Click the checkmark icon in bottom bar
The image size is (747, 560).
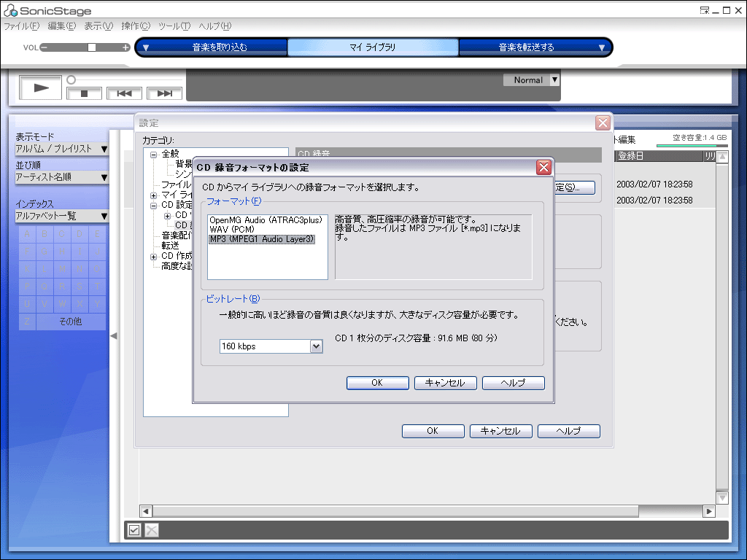tap(134, 530)
